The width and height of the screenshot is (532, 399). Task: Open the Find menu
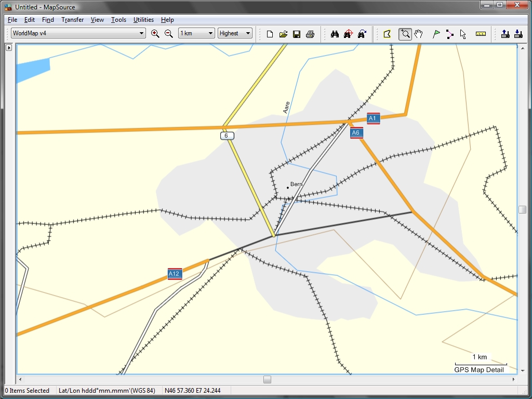point(48,20)
